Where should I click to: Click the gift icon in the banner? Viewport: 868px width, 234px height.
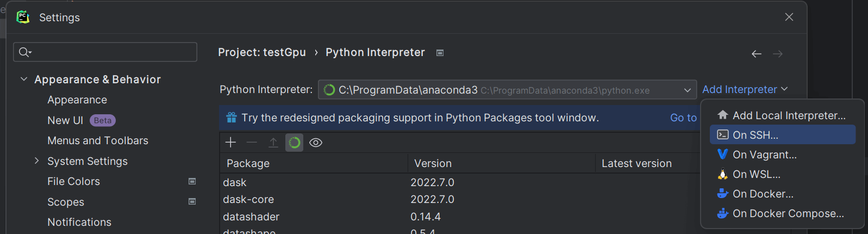tap(232, 118)
